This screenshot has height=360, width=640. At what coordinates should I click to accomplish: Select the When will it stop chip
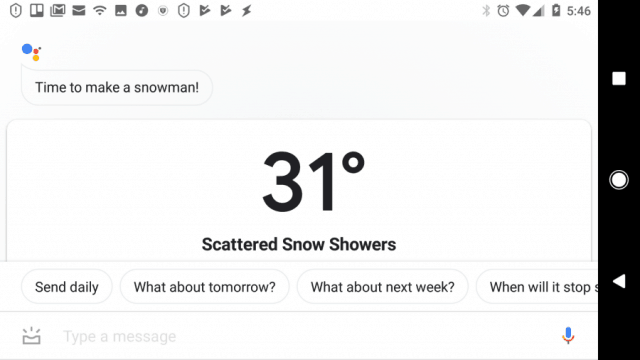tap(537, 287)
